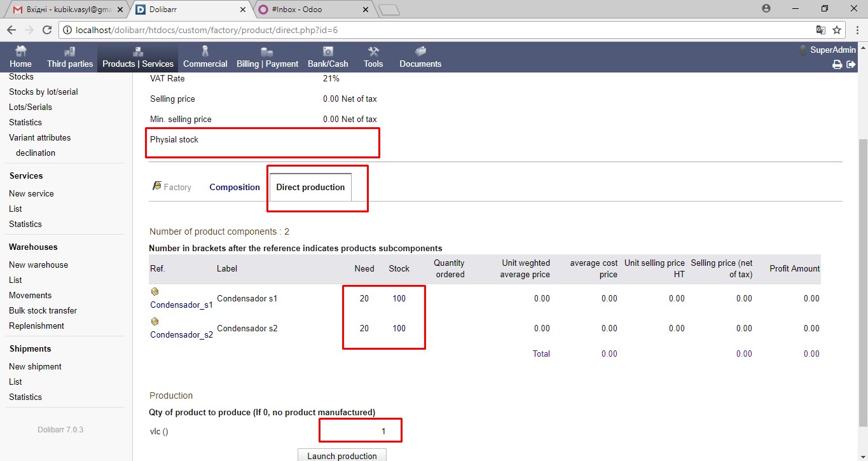This screenshot has height=461, width=868.
Task: Click the print icon near SuperAdmin
Action: point(837,64)
